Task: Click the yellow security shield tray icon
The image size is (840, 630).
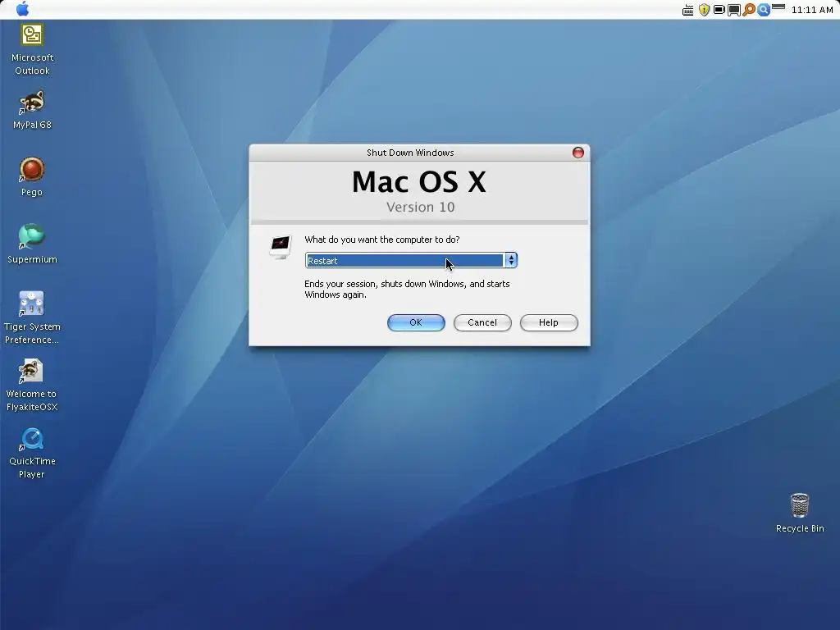Action: (704, 10)
